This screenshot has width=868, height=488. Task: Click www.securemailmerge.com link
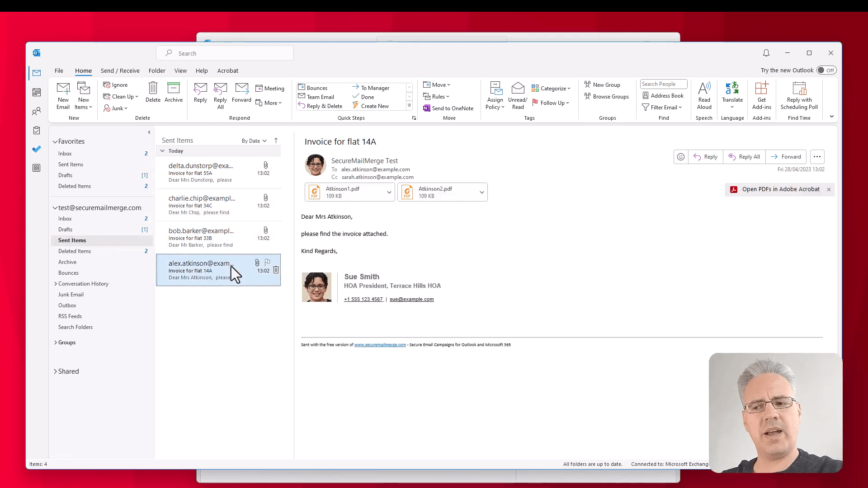click(x=380, y=344)
